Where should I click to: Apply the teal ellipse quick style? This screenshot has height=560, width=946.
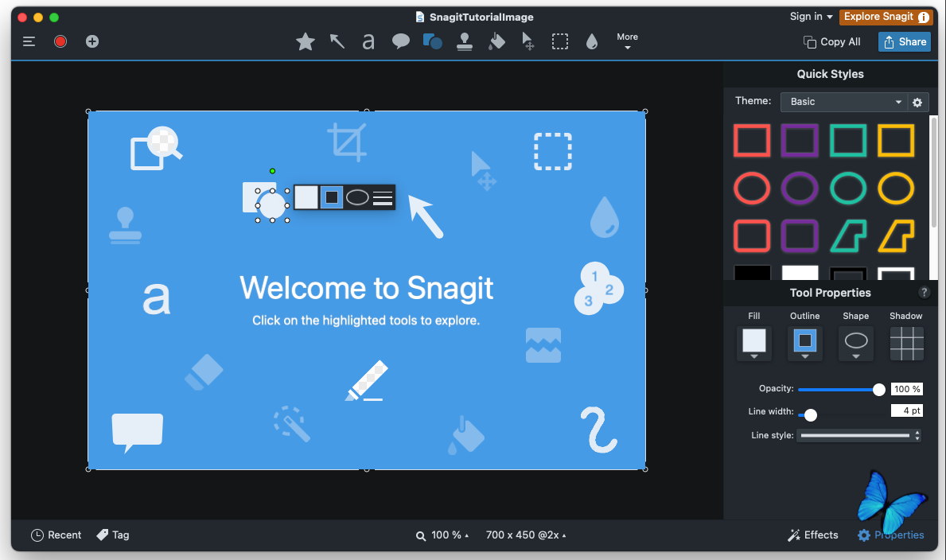[848, 189]
